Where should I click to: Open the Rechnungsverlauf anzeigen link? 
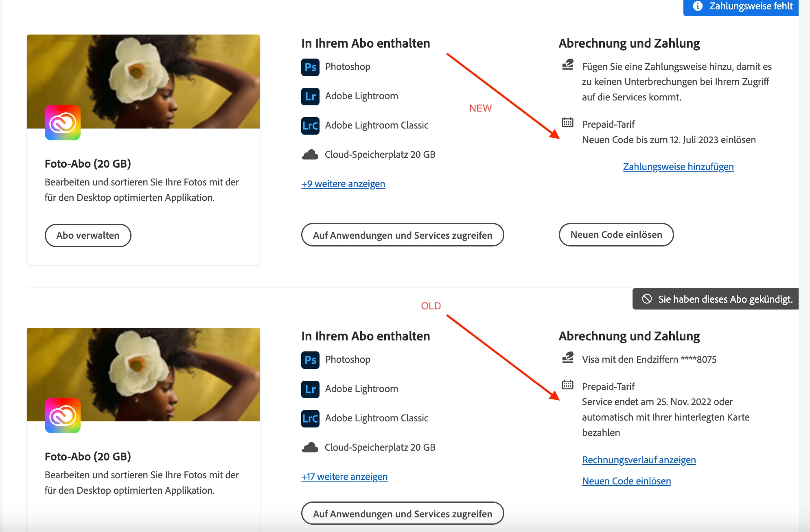pyautogui.click(x=639, y=460)
